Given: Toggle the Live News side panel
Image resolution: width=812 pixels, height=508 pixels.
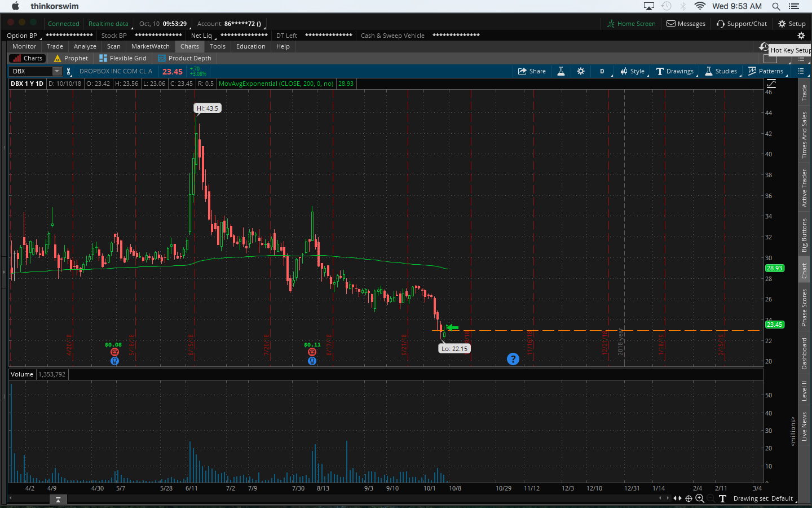Looking at the screenshot, I should pyautogui.click(x=805, y=427).
